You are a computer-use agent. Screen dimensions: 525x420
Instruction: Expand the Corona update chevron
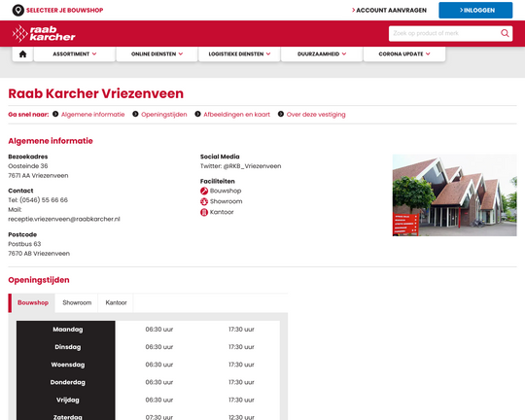click(428, 53)
